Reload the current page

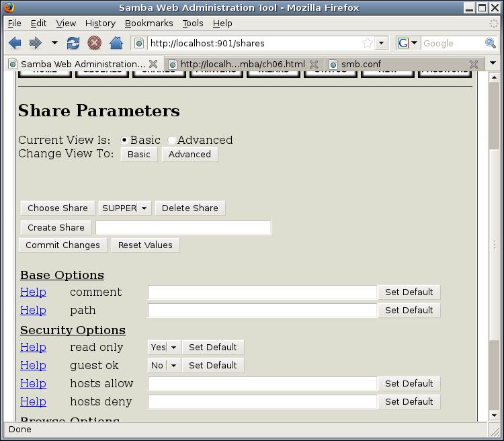point(73,43)
